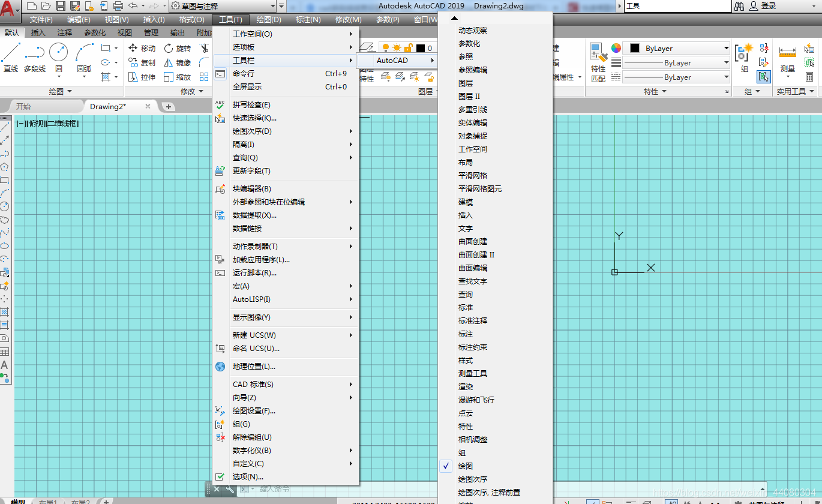Expand the 修改 panel title dropdown

tap(192, 91)
